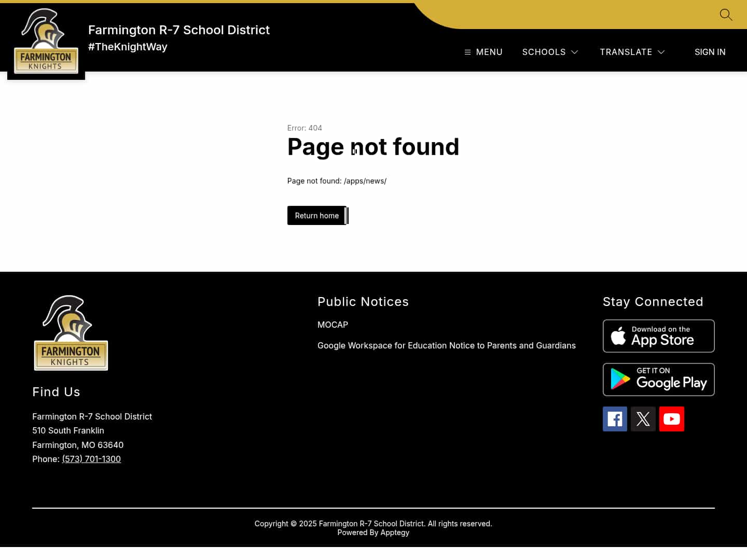Image resolution: width=747 pixels, height=560 pixels.
Task: Call the phone number (573) 701-1300
Action: click(x=91, y=459)
